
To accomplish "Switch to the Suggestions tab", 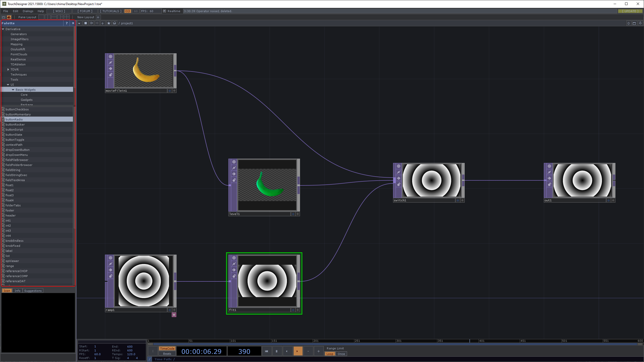I will pyautogui.click(x=33, y=291).
